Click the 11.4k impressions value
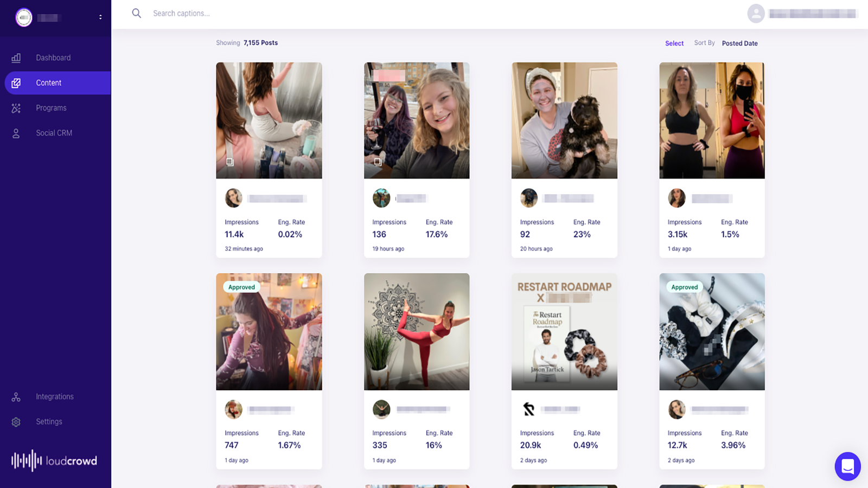 pos(234,234)
